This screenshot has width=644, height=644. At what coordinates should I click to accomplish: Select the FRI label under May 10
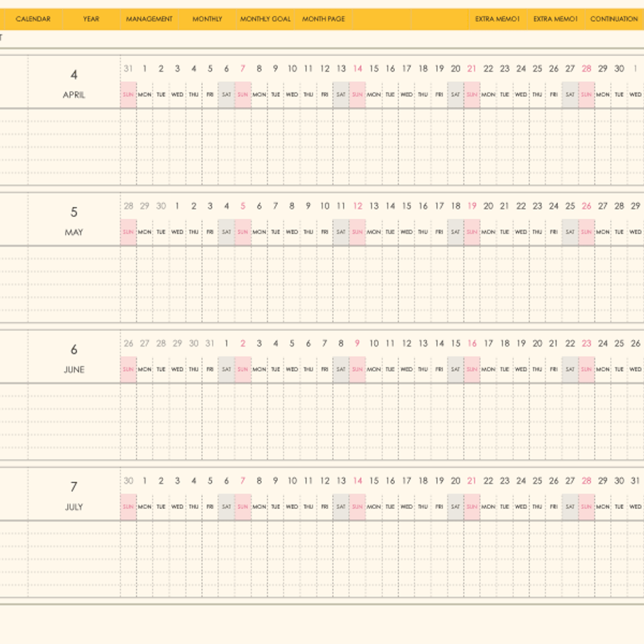pyautogui.click(x=325, y=232)
